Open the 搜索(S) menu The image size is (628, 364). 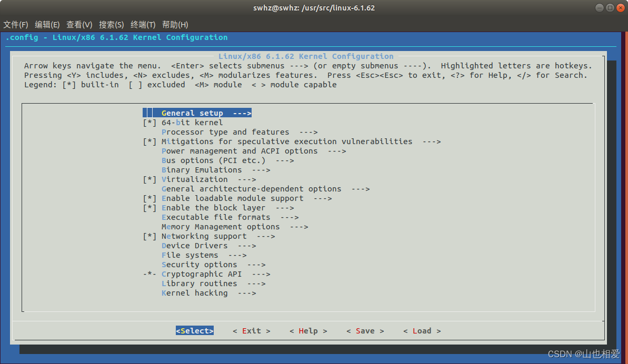pos(112,25)
